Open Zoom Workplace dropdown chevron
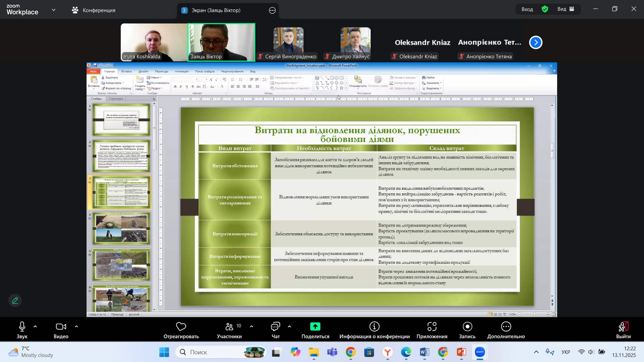The width and height of the screenshot is (644, 362). tap(54, 10)
